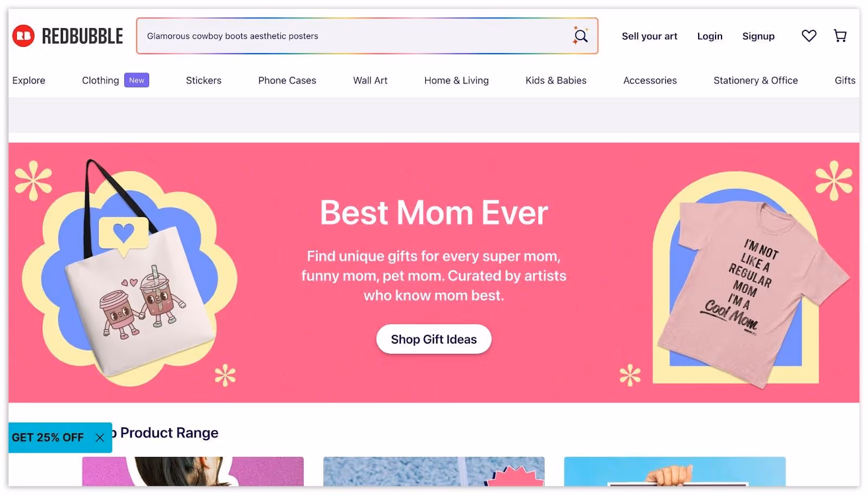Open the Phone Cases category
This screenshot has height=495, width=868.
(x=287, y=80)
